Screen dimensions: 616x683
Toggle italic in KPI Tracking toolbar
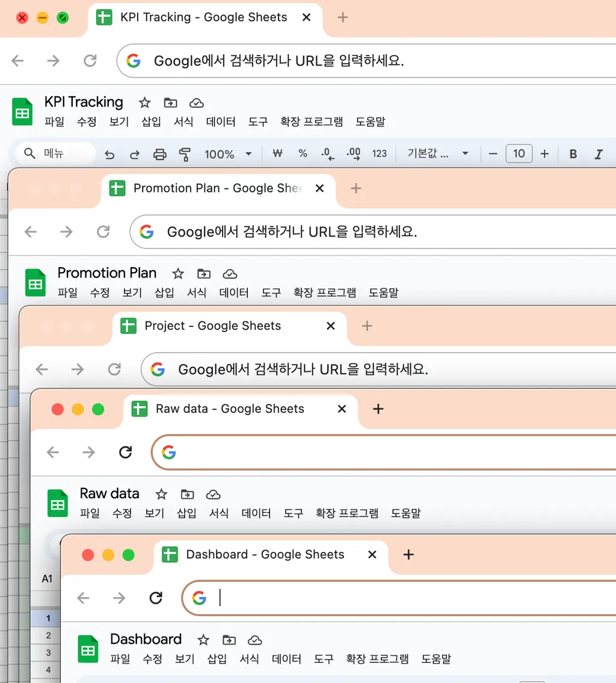(599, 154)
